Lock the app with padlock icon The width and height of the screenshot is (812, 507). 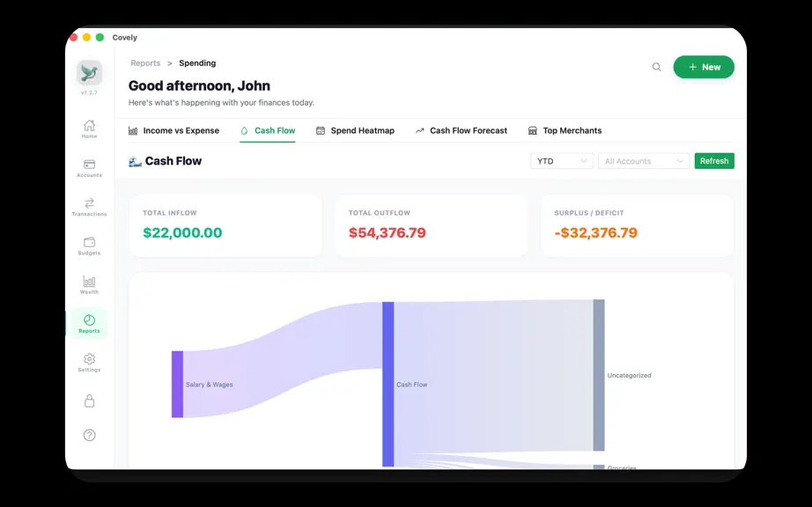coord(89,401)
